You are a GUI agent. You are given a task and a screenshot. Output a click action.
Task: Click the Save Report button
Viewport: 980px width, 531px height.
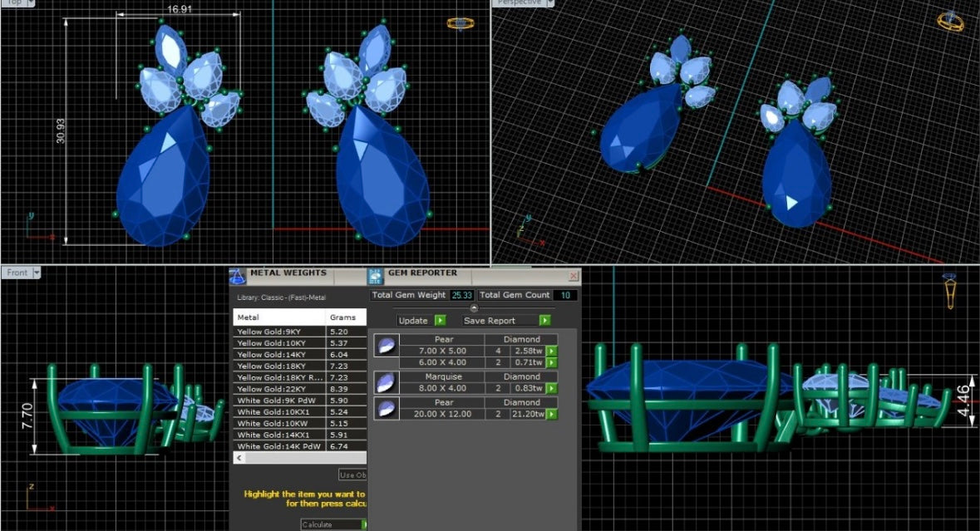pyautogui.click(x=506, y=321)
